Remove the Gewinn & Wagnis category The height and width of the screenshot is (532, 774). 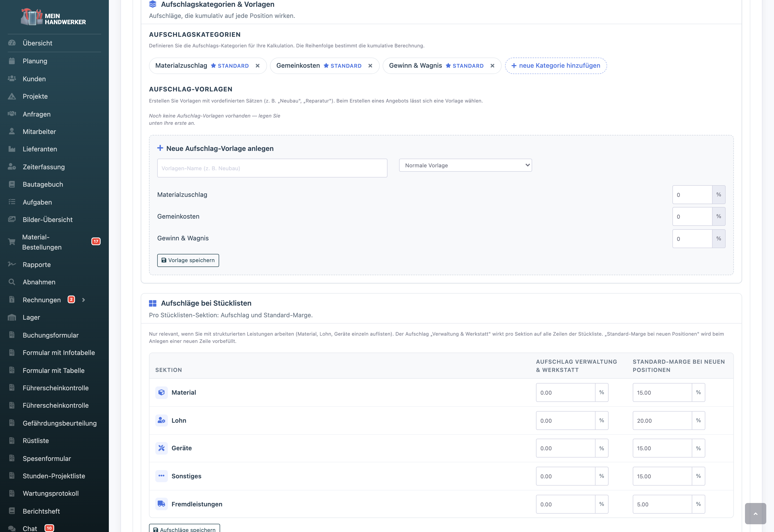pyautogui.click(x=492, y=66)
